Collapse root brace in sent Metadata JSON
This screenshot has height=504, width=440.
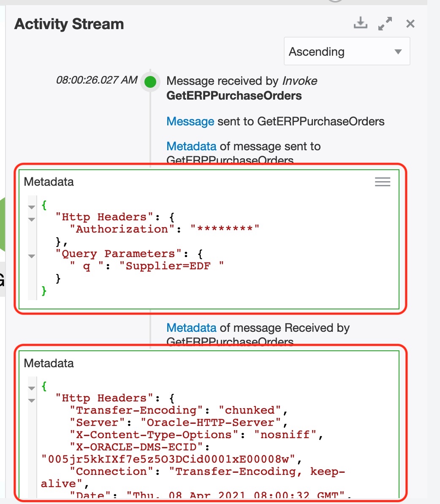click(32, 207)
